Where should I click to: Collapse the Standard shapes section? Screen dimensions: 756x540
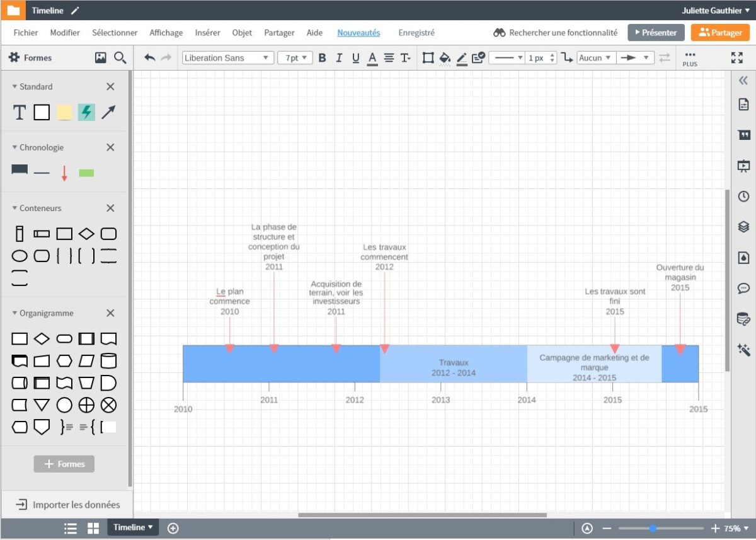pyautogui.click(x=15, y=86)
